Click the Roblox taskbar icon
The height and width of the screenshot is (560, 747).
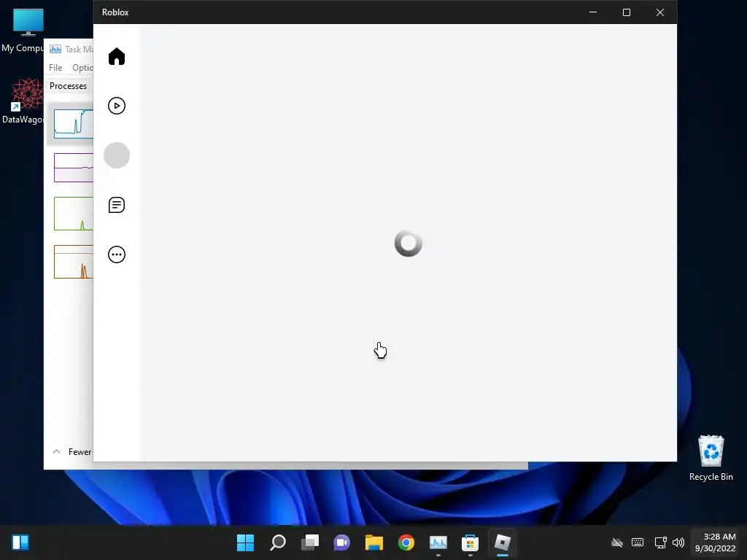pos(502,542)
